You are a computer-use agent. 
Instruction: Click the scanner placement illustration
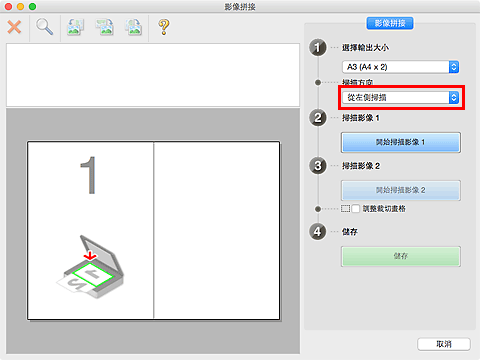click(90, 267)
